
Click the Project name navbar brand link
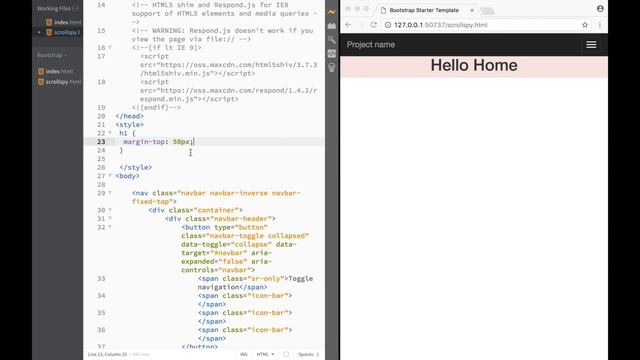point(371,45)
